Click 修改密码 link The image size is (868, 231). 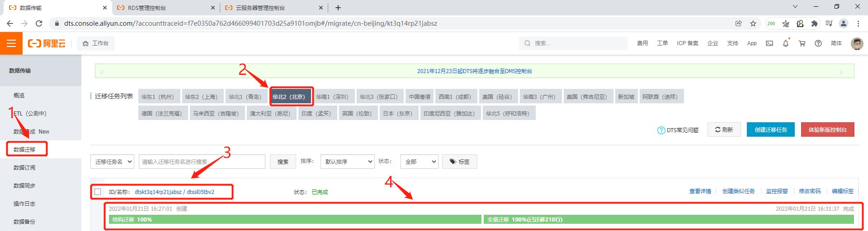(810, 191)
